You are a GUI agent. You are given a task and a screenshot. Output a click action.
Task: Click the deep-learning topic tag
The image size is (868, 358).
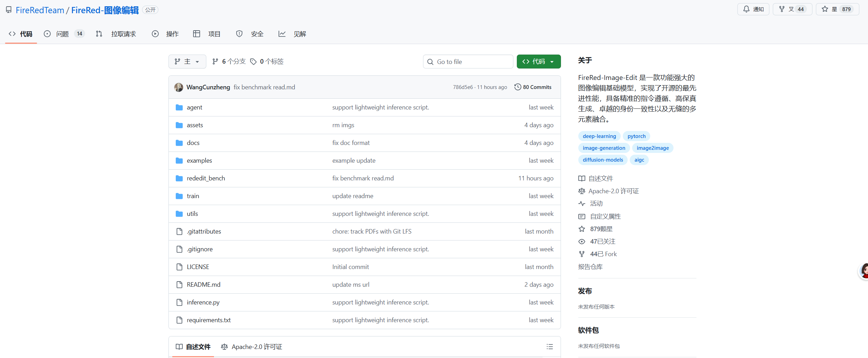click(600, 136)
